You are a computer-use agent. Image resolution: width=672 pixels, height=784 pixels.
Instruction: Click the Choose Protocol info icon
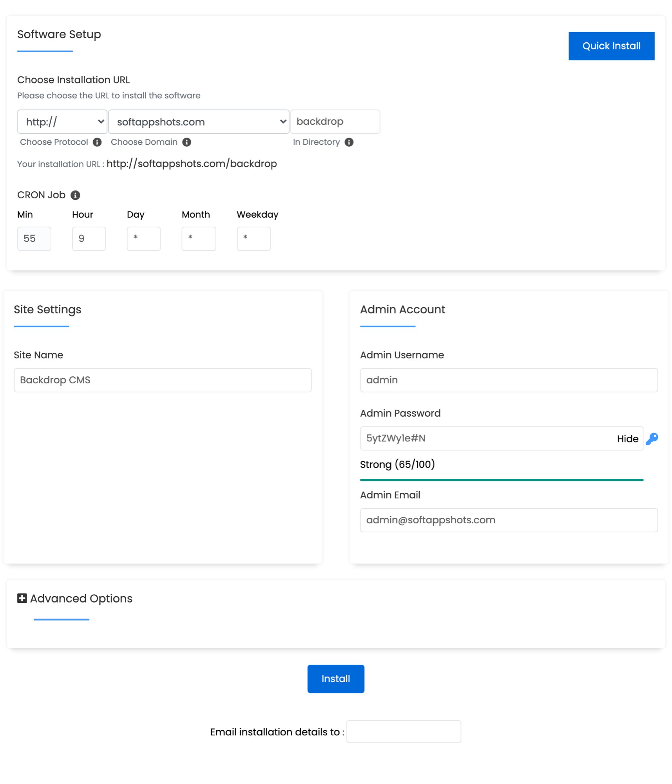(x=97, y=142)
